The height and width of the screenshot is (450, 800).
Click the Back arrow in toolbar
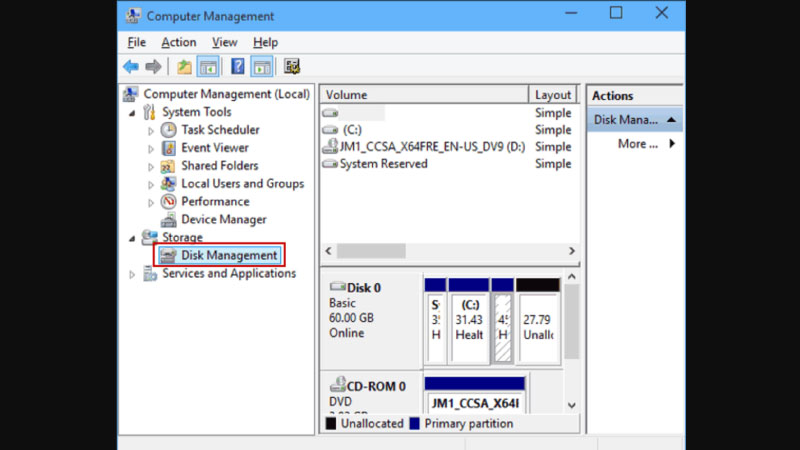point(131,67)
